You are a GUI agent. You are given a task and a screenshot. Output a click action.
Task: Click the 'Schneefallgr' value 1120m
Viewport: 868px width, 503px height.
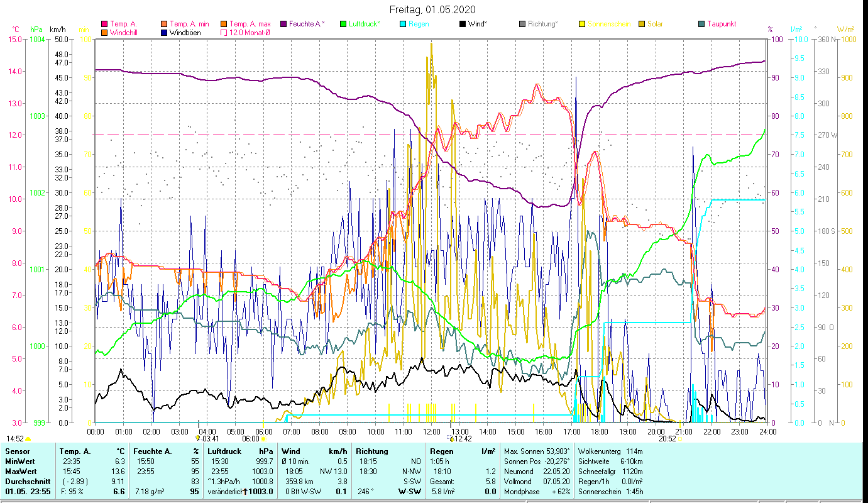pos(631,471)
